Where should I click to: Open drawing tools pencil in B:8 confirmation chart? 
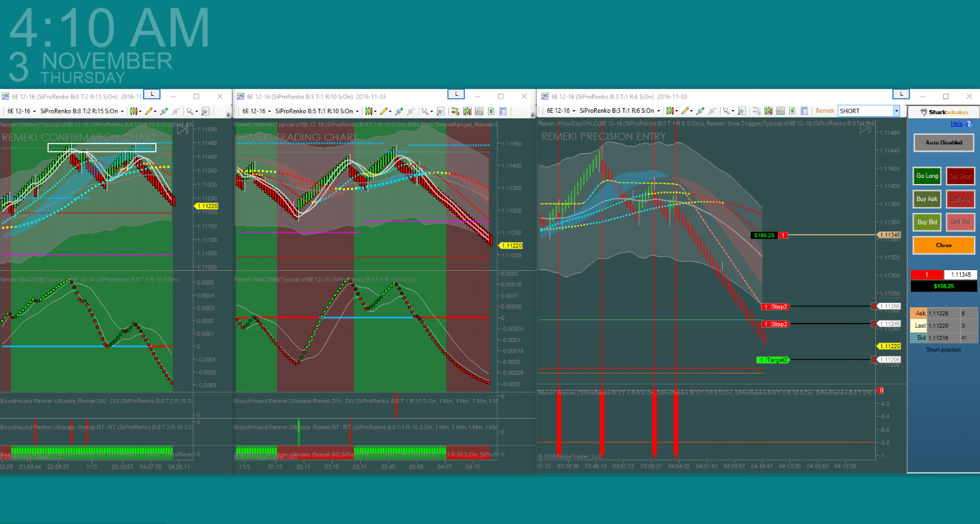coord(151,111)
